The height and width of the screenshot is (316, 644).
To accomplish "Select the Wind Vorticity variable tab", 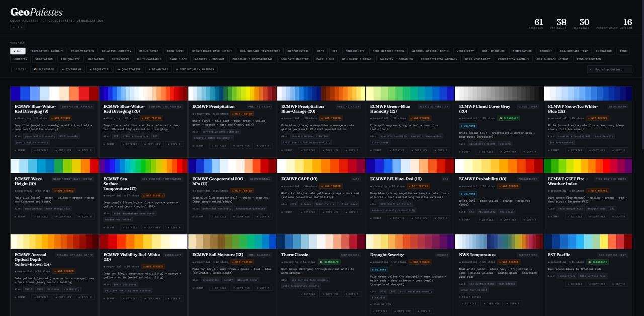I will tap(477, 59).
